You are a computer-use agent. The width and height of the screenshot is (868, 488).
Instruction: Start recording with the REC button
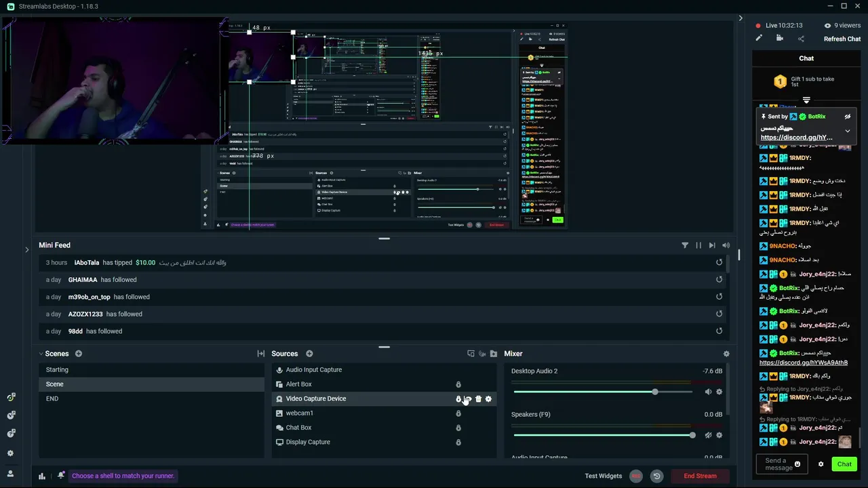(636, 476)
